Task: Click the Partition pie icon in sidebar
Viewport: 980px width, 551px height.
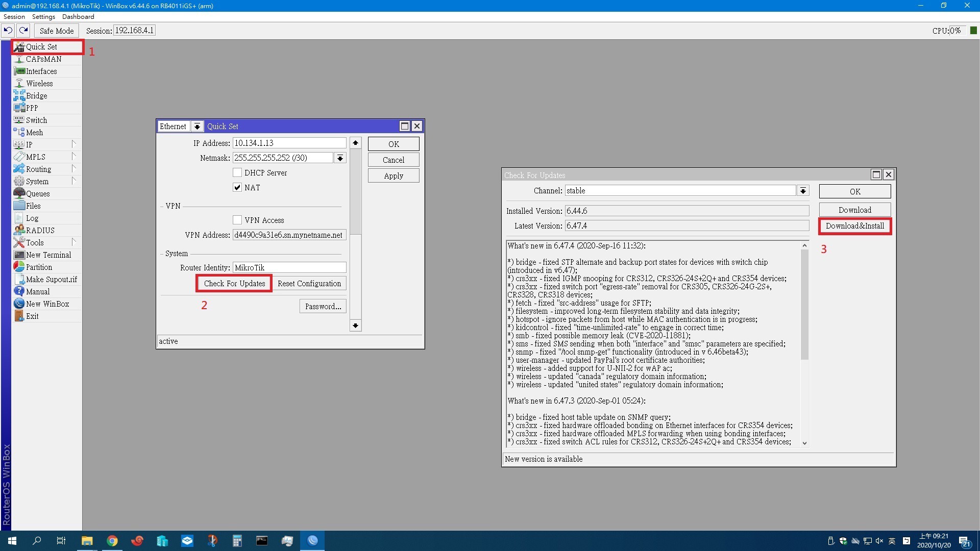Action: tap(19, 267)
